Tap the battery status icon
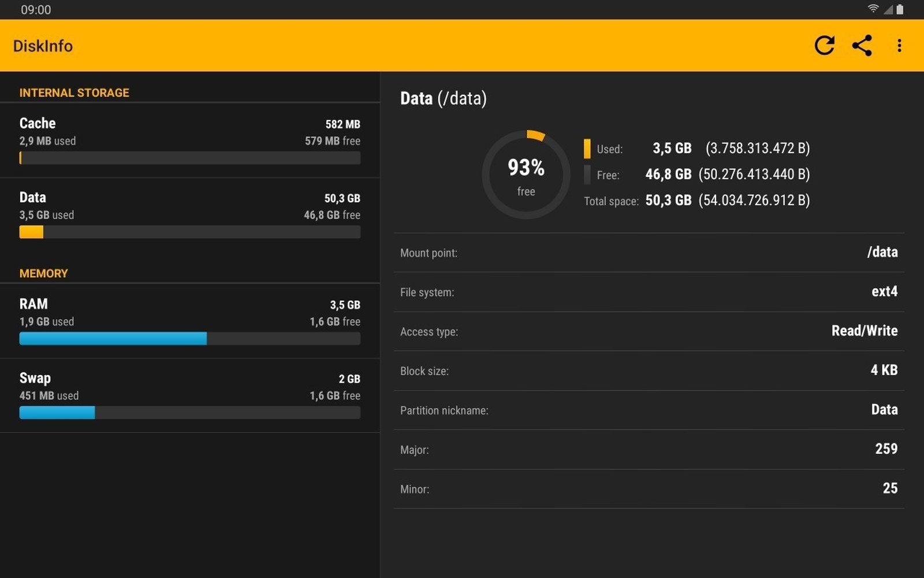 (x=900, y=9)
